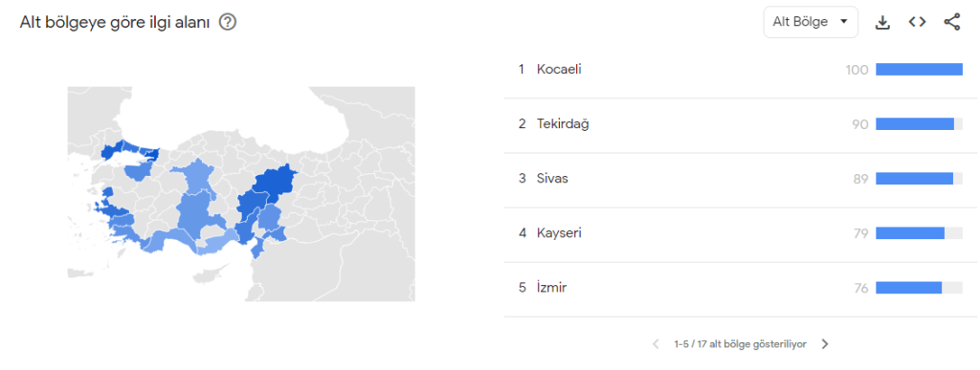980x370 pixels.
Task: Click the previous page arrow
Action: point(656,344)
